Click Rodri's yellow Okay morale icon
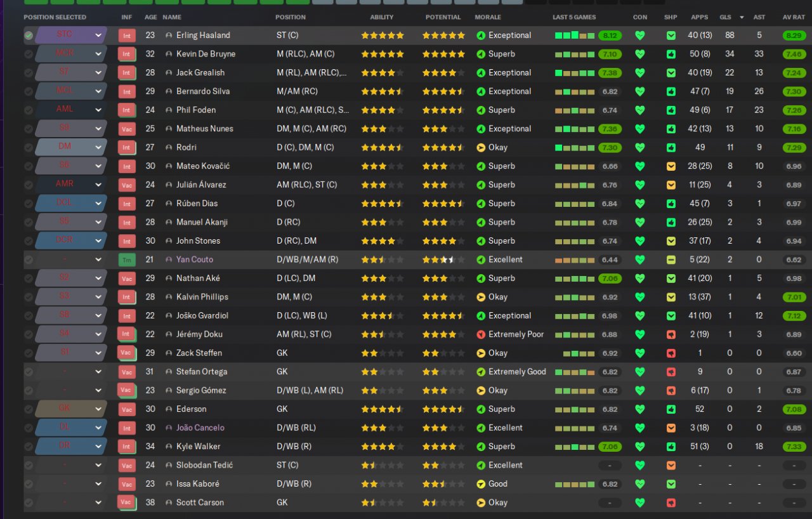 (481, 147)
